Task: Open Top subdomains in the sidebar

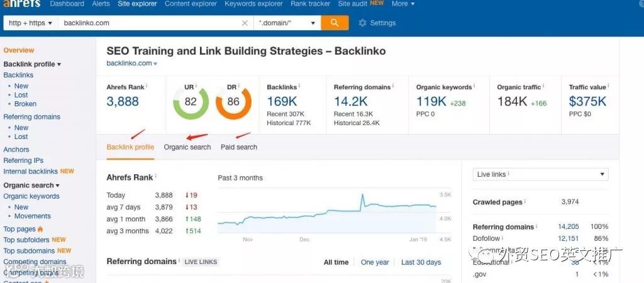Action: [x=29, y=250]
